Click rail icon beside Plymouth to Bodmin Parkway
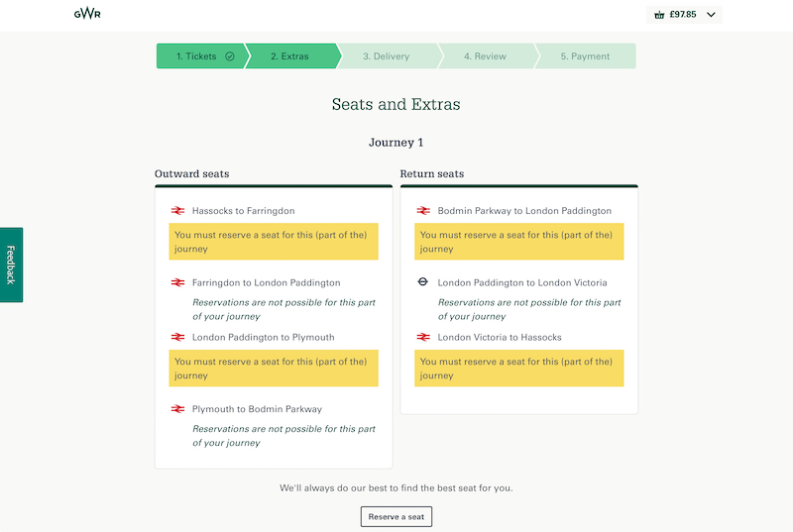The height and width of the screenshot is (532, 793). 177,409
